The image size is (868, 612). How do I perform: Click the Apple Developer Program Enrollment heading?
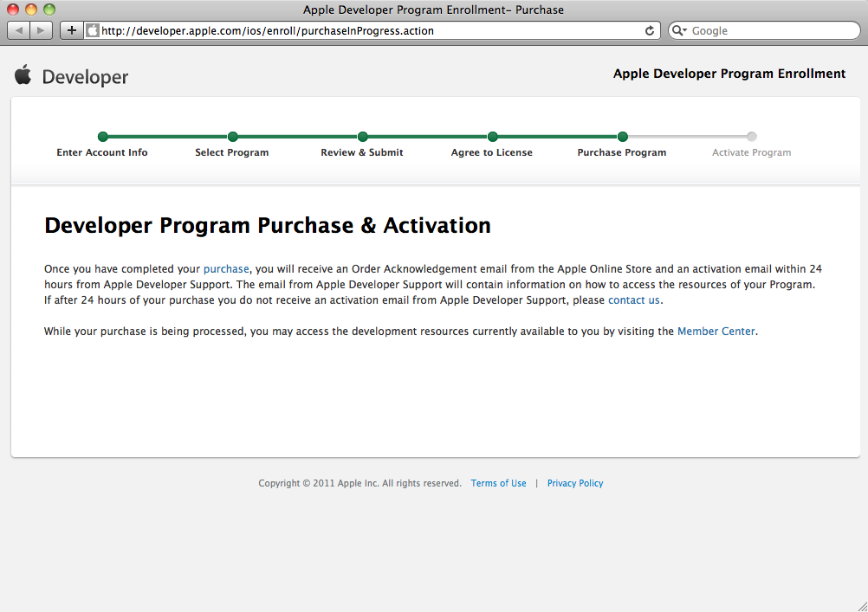pyautogui.click(x=729, y=74)
